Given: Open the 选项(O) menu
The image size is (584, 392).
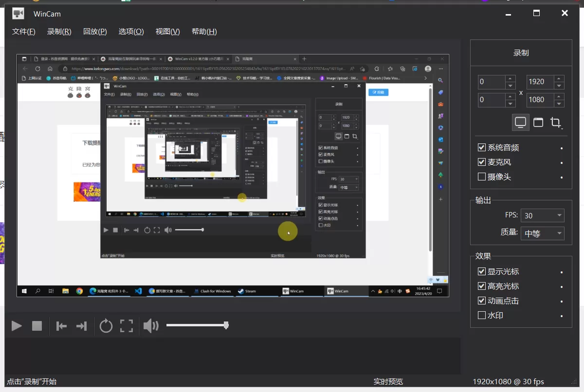Looking at the screenshot, I should [x=130, y=31].
